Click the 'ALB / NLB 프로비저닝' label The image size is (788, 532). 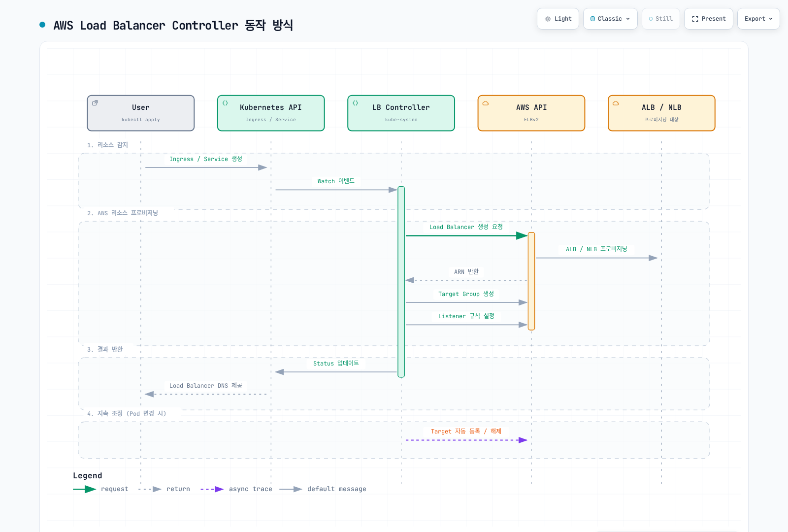(x=596, y=249)
